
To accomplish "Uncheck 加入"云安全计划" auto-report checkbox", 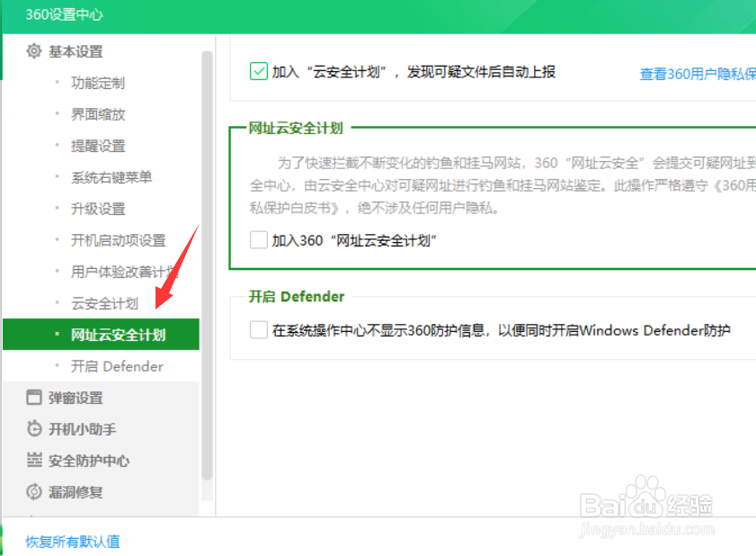I will point(259,71).
